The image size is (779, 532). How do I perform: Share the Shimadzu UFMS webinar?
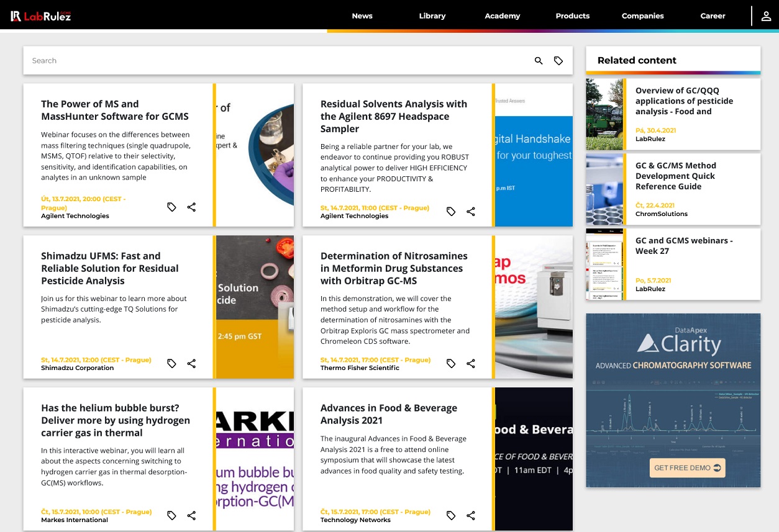191,364
